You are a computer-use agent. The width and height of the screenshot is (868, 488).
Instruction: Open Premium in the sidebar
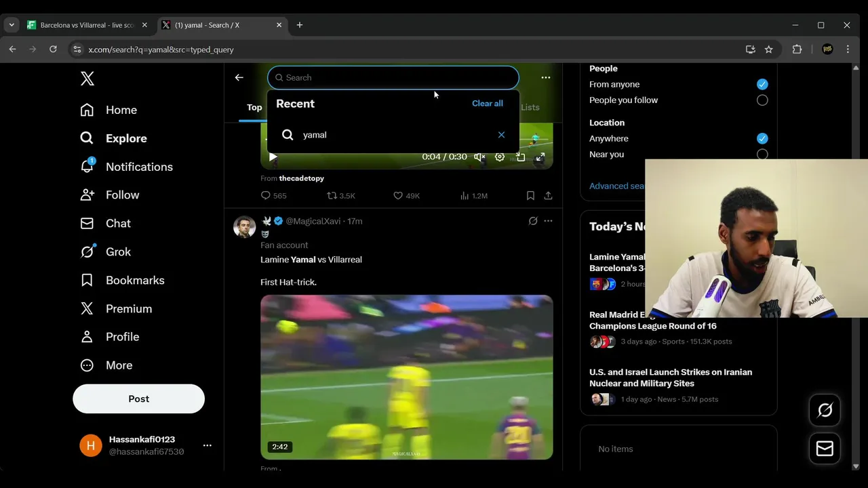tap(116, 308)
